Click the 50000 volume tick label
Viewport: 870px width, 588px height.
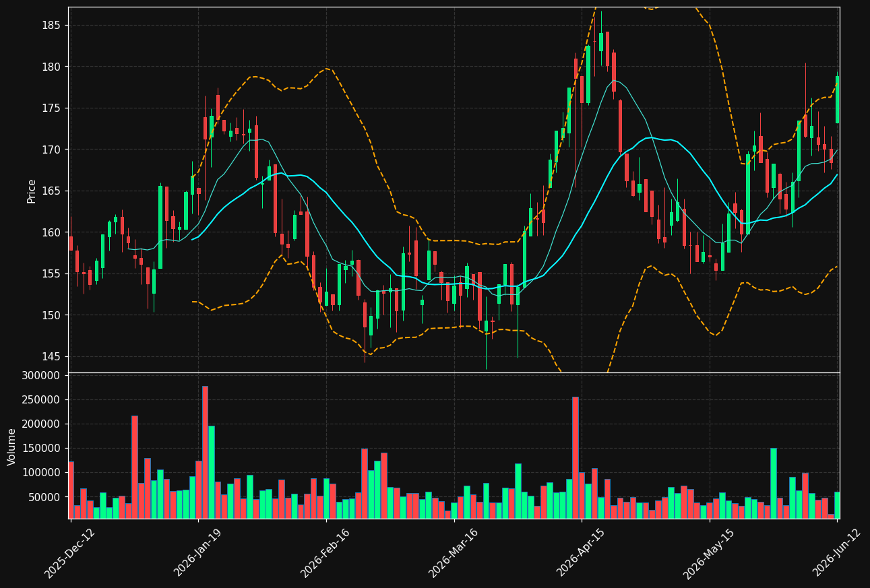click(x=44, y=497)
